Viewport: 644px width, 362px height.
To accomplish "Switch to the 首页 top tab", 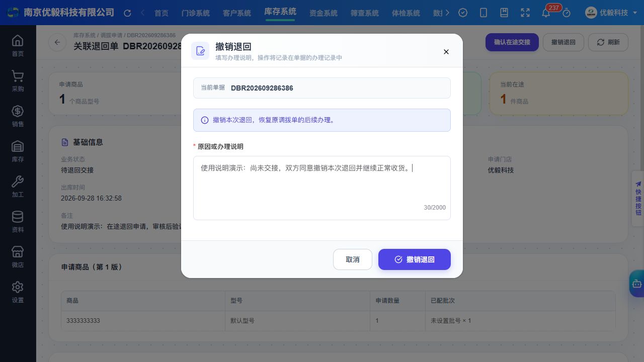I will 162,13.
